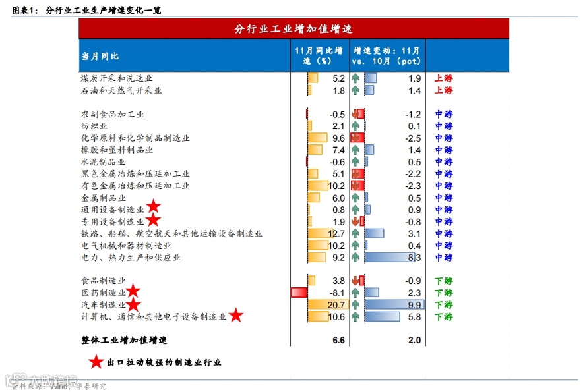
Task: Click the up arrow in the 医药制造业 row
Action: tap(355, 293)
